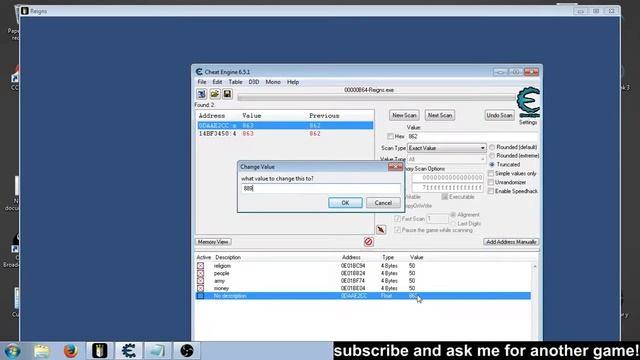Open process list icon in Cheat Engine toolbar

202,94
